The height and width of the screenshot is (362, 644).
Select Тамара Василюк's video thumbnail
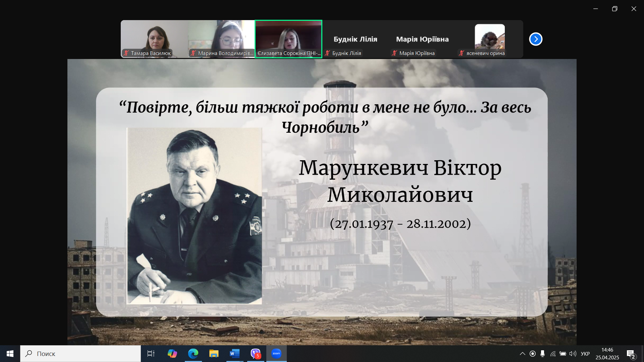(154, 39)
